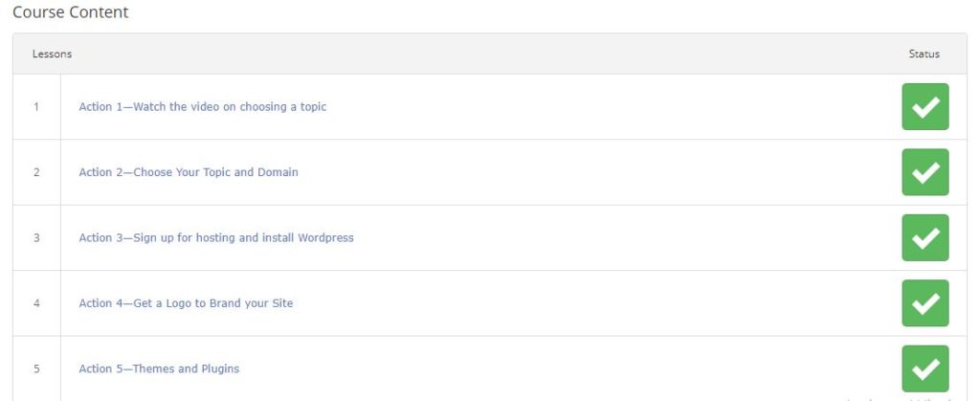This screenshot has width=980, height=401.
Task: Click lesson number 2 cell
Action: point(36,172)
